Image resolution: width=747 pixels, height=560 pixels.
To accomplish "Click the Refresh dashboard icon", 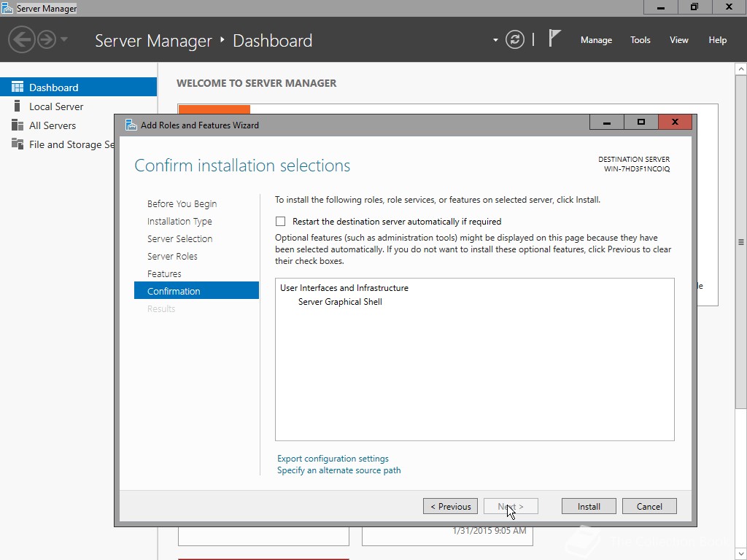I will tap(515, 39).
